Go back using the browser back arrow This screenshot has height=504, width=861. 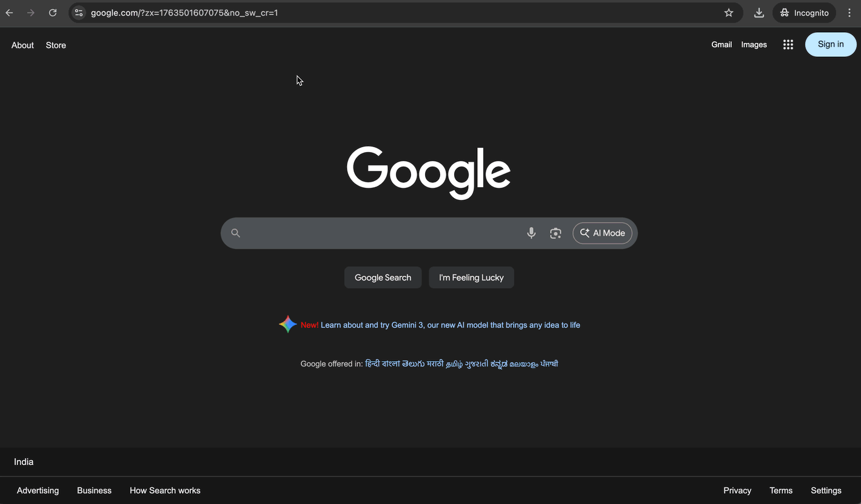tap(9, 12)
